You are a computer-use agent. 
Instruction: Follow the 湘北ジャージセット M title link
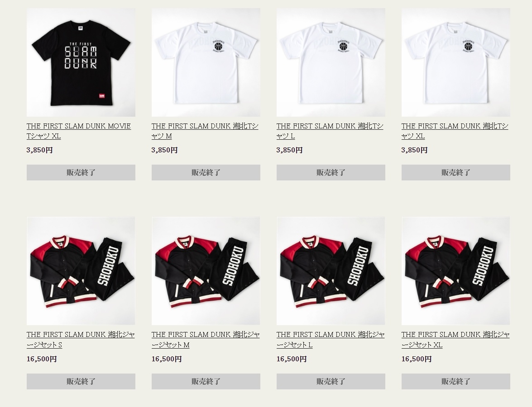click(206, 340)
